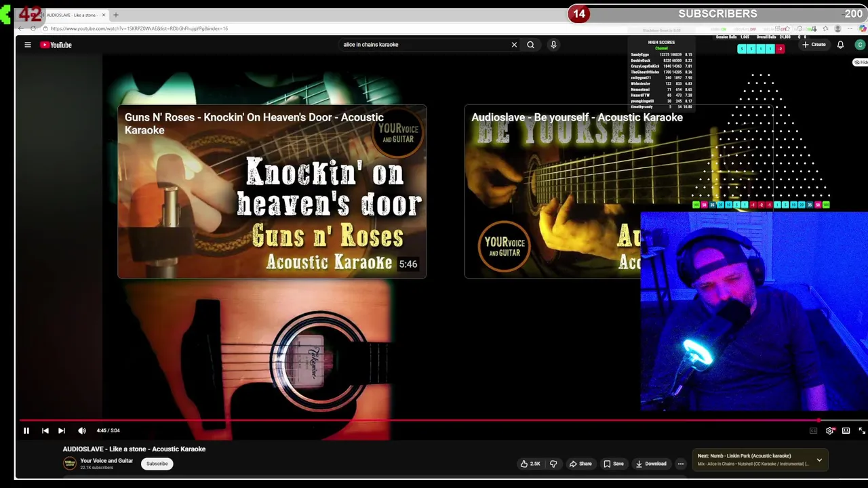Skip to the previous video
Viewport: 868px width, 488px height.
click(x=45, y=430)
